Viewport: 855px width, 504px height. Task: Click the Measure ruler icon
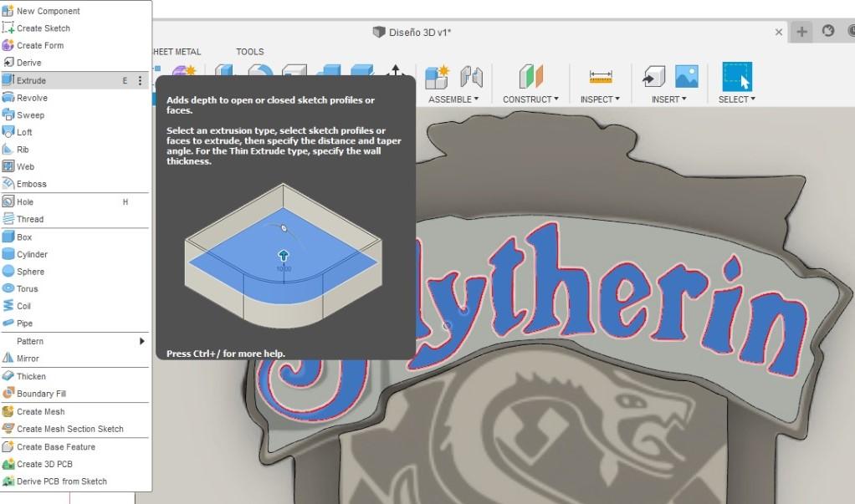tap(601, 77)
